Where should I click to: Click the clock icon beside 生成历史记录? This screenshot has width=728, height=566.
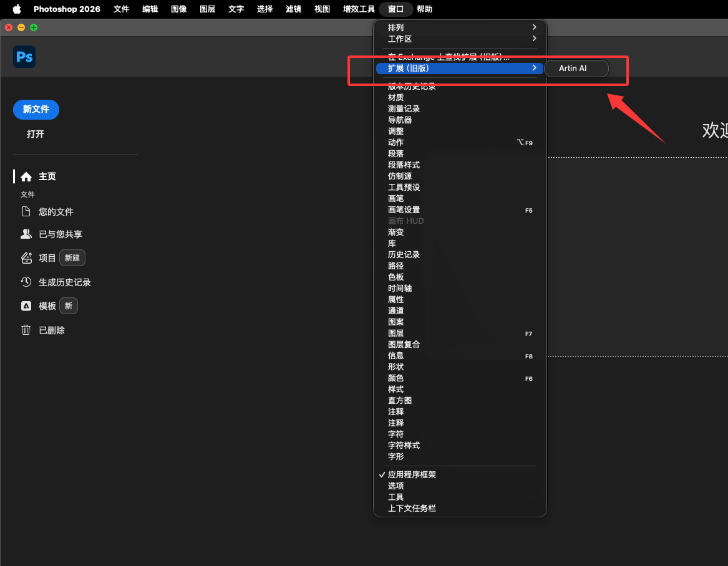pyautogui.click(x=26, y=282)
